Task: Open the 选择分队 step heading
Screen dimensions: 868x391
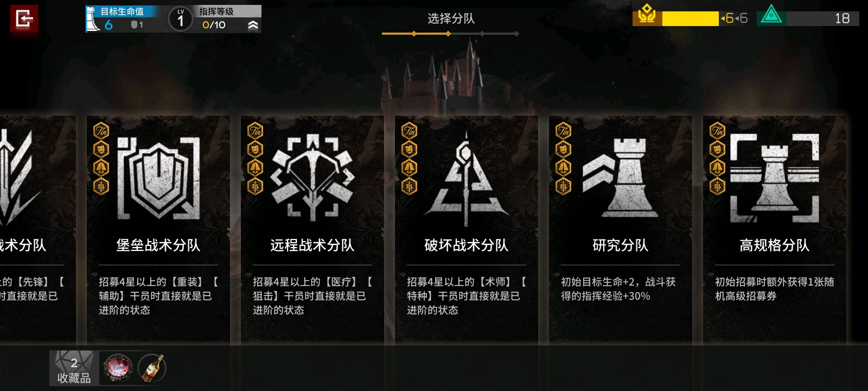Action: [x=451, y=18]
